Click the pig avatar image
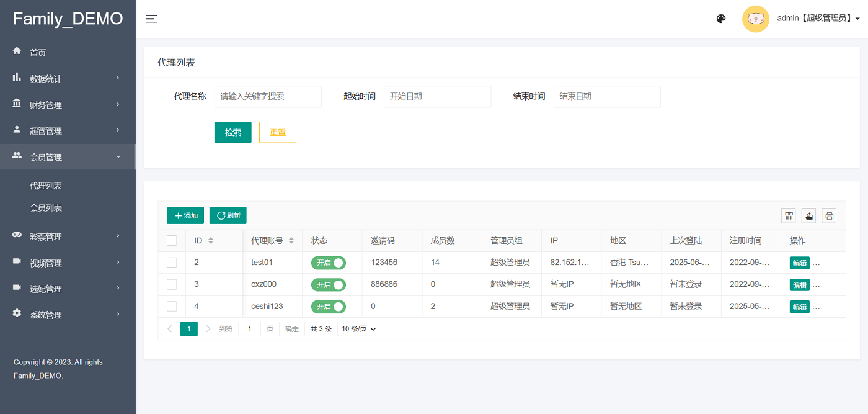 click(x=755, y=19)
